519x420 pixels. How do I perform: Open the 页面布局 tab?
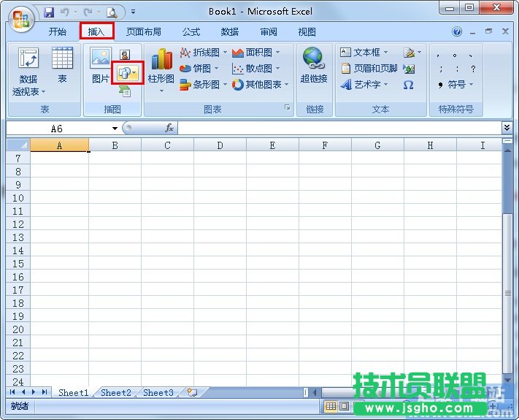(144, 32)
